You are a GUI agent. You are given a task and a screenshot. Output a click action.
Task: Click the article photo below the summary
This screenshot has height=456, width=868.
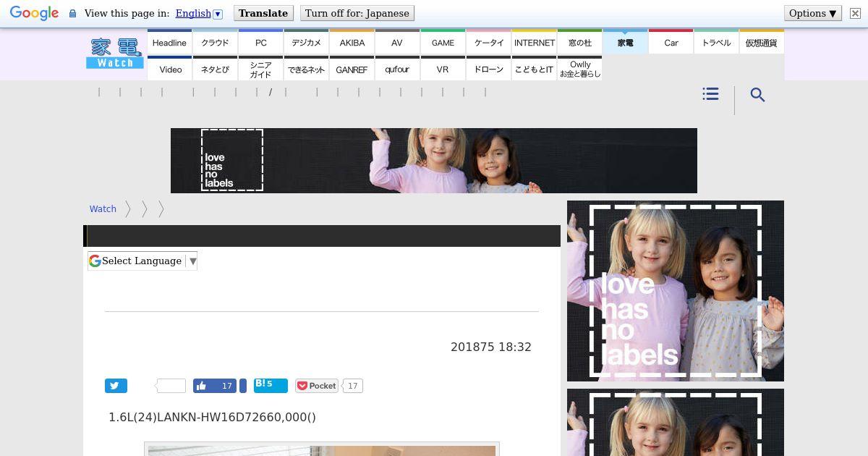tap(322, 450)
